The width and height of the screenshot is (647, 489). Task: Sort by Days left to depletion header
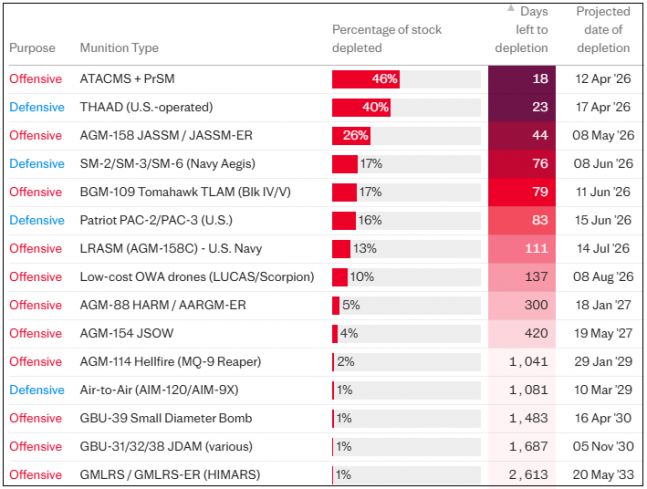click(522, 30)
